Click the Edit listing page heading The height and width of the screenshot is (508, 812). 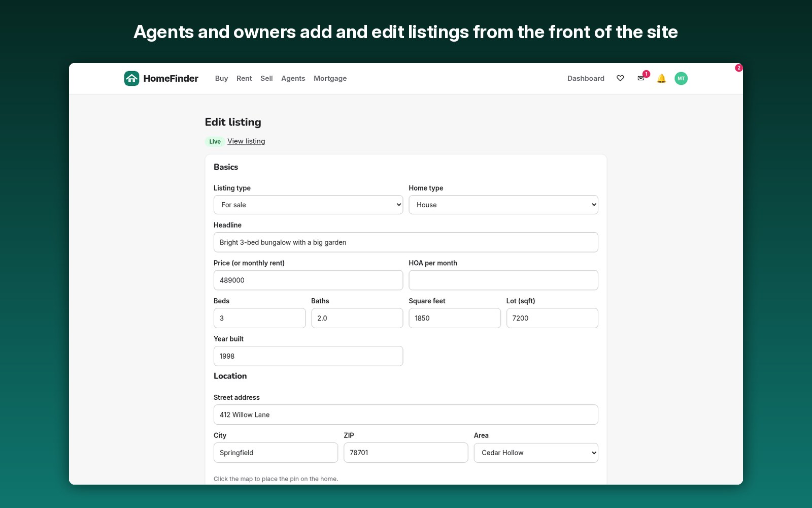click(233, 122)
